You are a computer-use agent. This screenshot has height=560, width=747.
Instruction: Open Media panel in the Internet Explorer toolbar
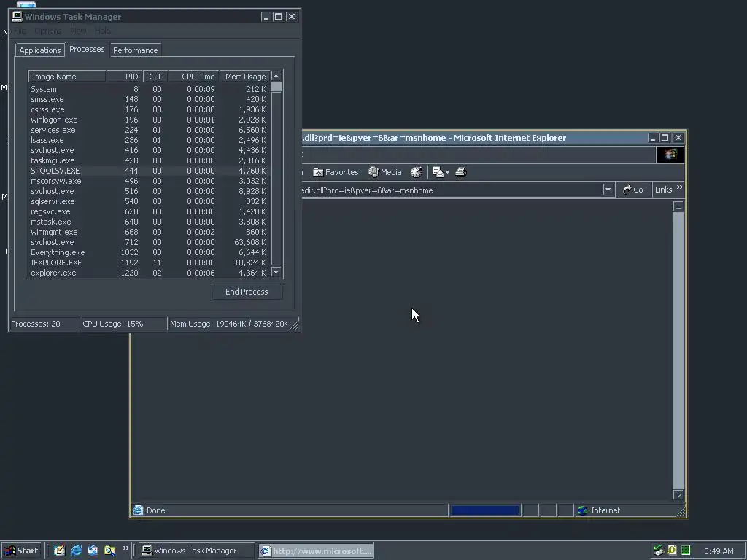[x=385, y=172]
